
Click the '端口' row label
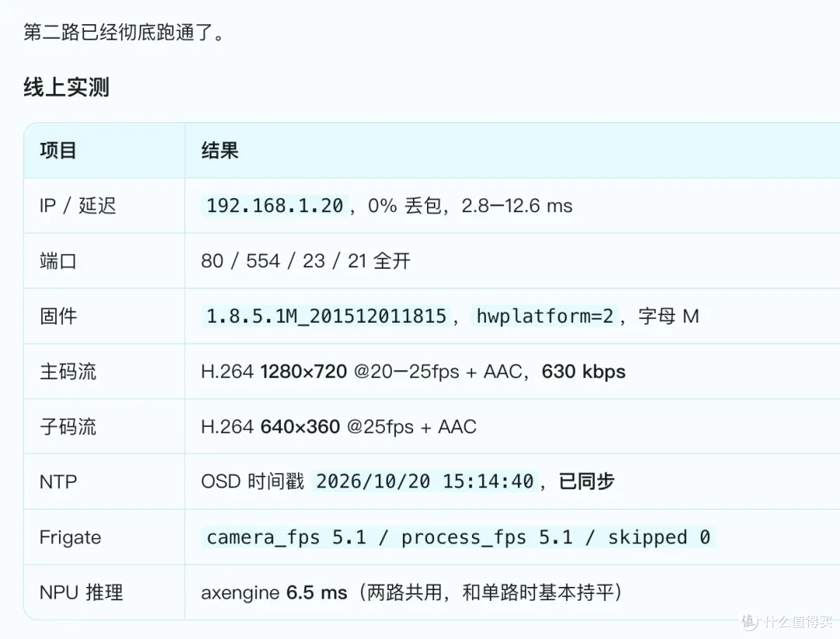[58, 261]
